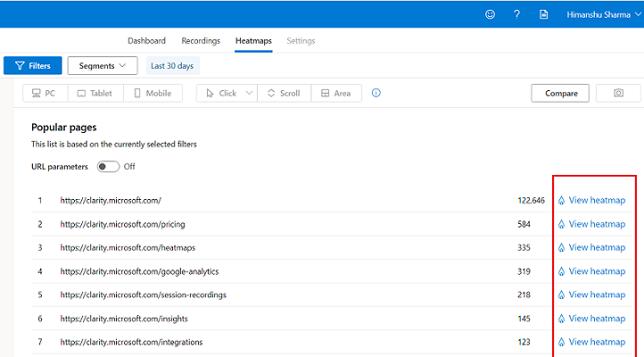Select the 218 visit count
The width and height of the screenshot is (644, 357).
tap(524, 295)
